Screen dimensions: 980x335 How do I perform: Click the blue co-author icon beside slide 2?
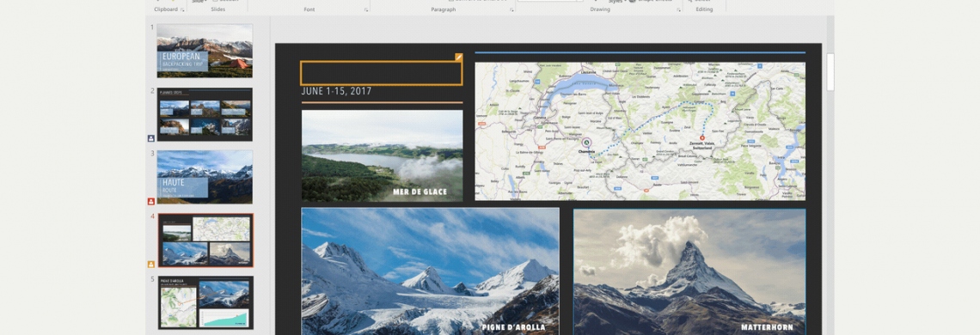coord(151,138)
